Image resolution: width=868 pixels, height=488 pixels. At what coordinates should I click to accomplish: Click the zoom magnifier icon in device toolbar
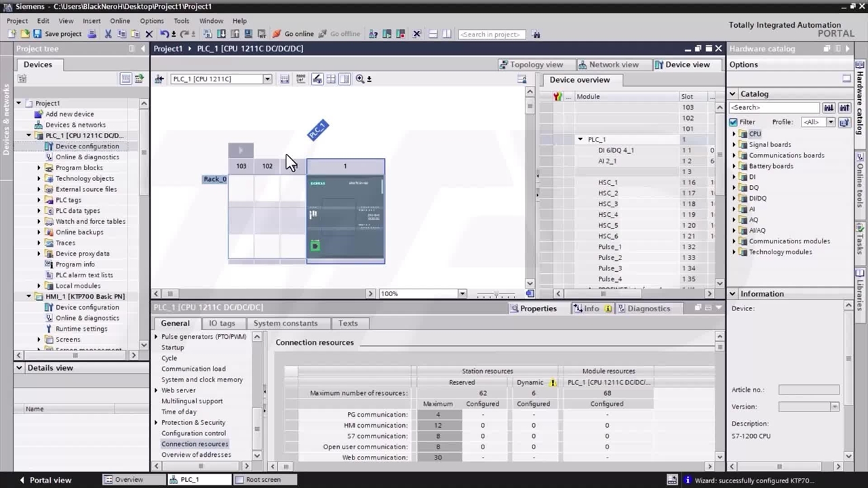click(x=360, y=79)
